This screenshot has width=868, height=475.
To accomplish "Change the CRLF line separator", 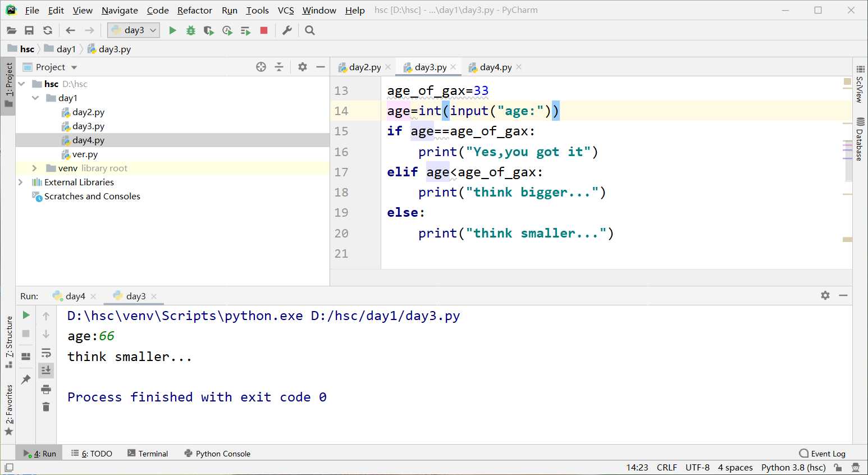I will coord(666,467).
